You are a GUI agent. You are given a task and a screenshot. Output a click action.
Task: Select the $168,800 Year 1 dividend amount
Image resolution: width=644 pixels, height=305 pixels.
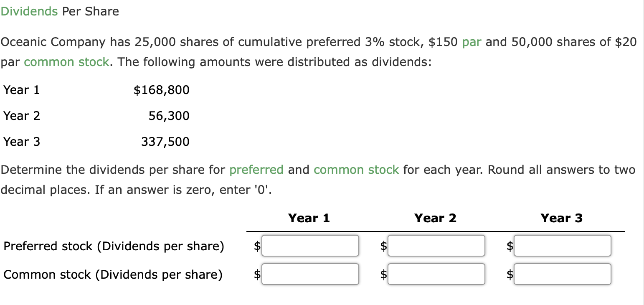161,90
